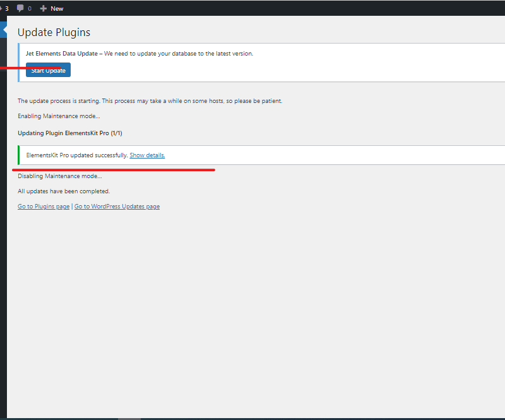505x420 pixels.
Task: Click the Start Update button
Action: tap(48, 70)
